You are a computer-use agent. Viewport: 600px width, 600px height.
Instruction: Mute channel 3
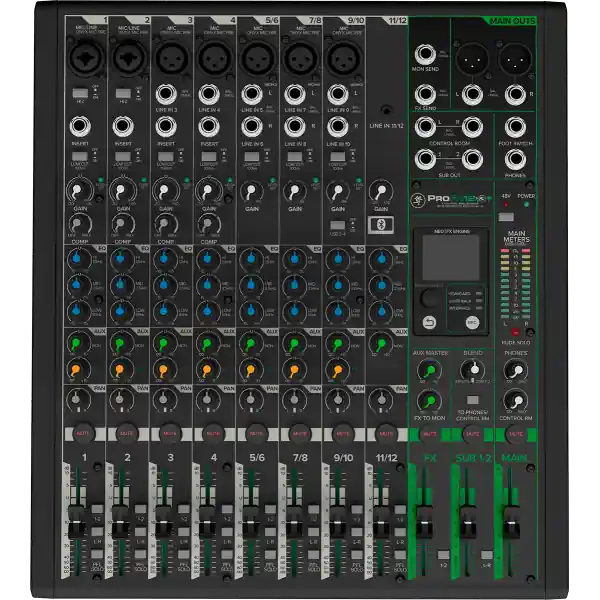(170, 434)
